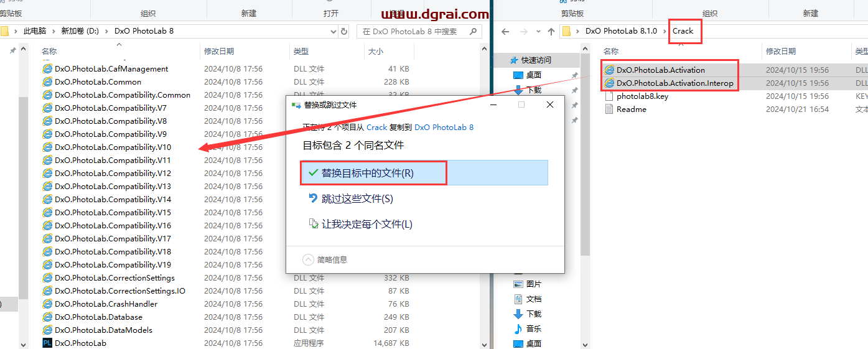Select DxO.PhotoLab.Compatibility.V9 file icon
Viewport: 868px width, 349px height.
[x=47, y=134]
